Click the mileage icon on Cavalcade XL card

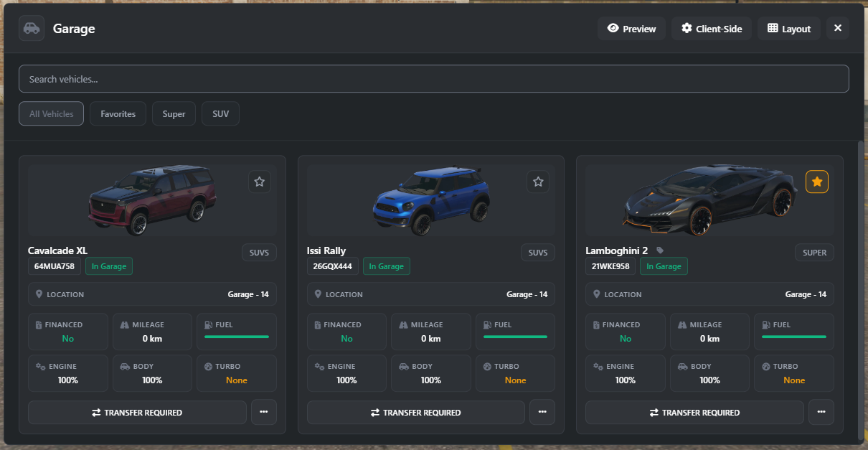125,324
